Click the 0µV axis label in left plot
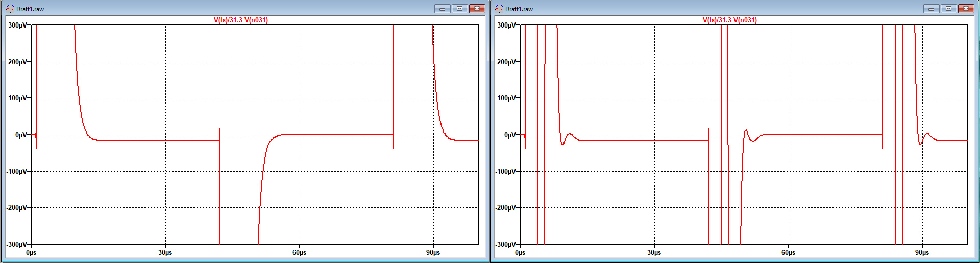This screenshot has width=980, height=263. [21, 135]
